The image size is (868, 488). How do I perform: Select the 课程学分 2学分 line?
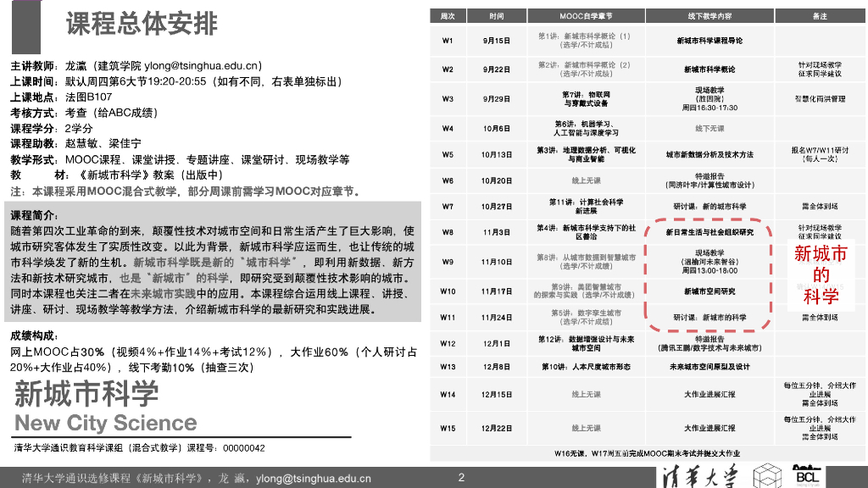tap(52, 129)
